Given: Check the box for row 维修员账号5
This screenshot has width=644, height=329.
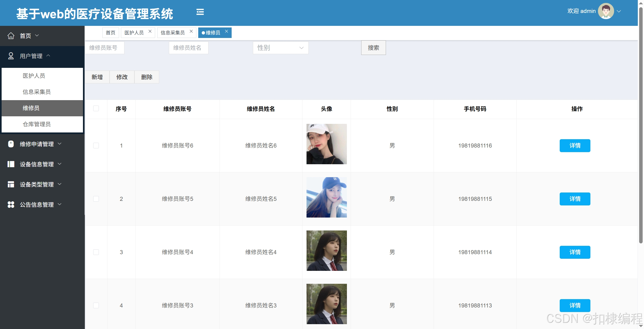Looking at the screenshot, I should 96,199.
